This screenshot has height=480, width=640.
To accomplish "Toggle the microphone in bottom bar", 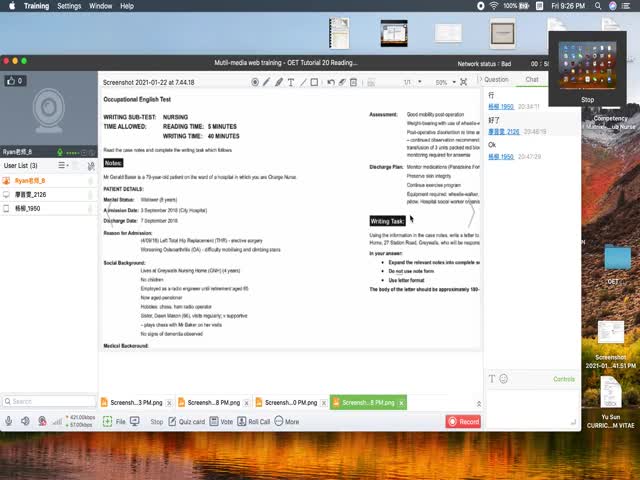I will point(10,422).
